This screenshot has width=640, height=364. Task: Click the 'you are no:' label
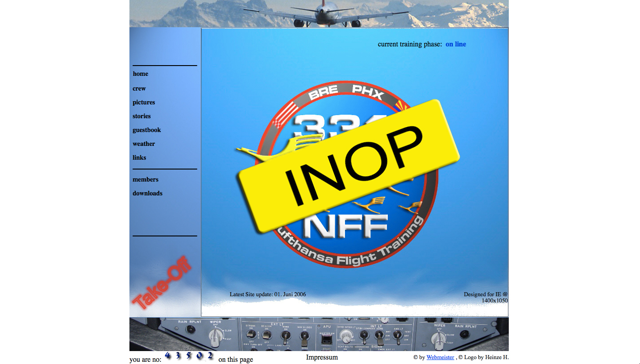145,360
